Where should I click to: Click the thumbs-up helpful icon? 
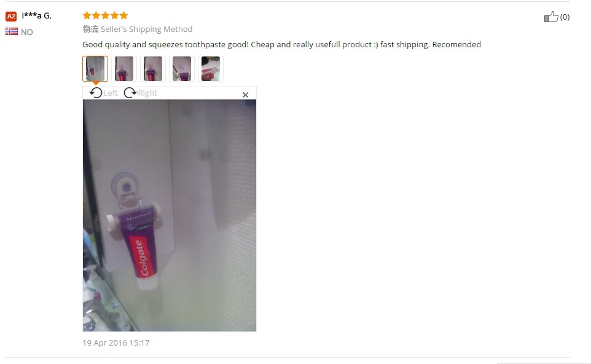pos(551,17)
